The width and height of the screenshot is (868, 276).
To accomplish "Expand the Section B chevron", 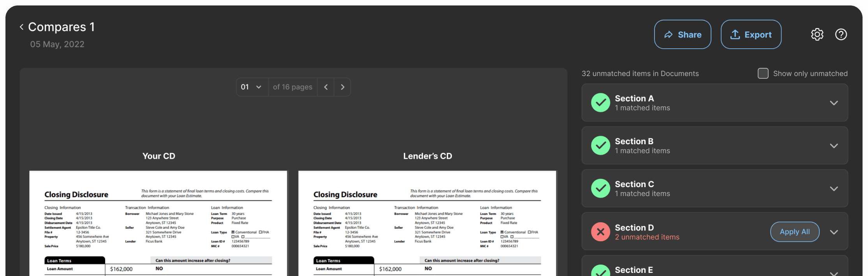I will tap(834, 146).
